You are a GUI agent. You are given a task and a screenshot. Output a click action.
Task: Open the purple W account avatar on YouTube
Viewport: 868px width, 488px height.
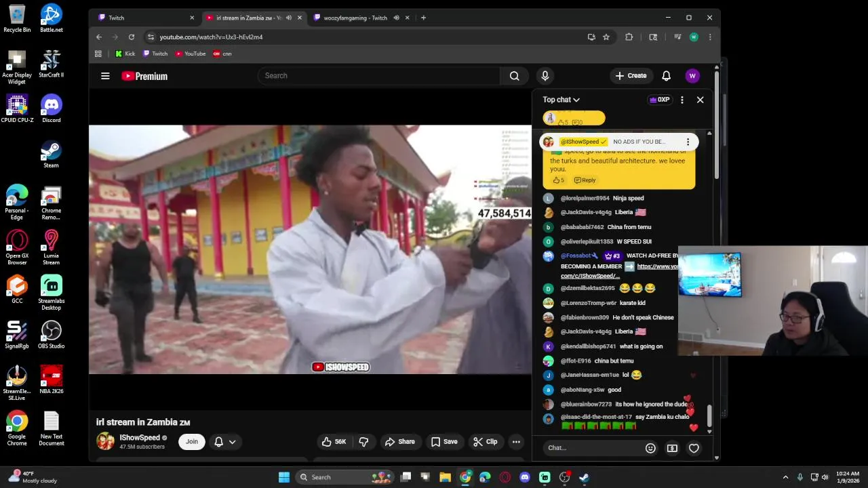[x=692, y=76]
